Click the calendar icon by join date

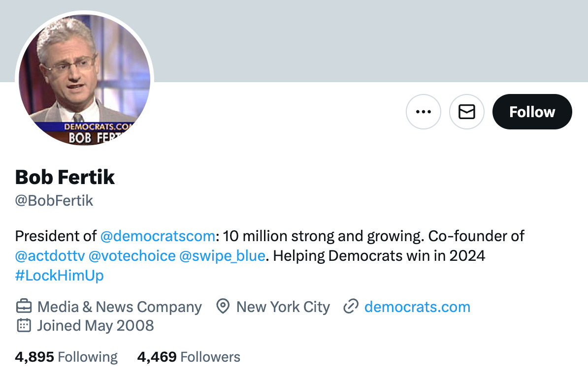24,325
